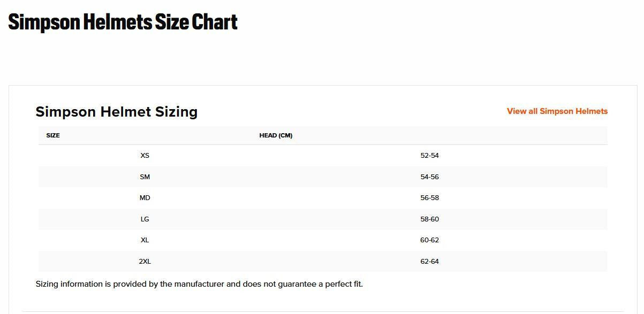Select the SIZE column header
This screenshot has width=644, height=314.
(x=53, y=135)
